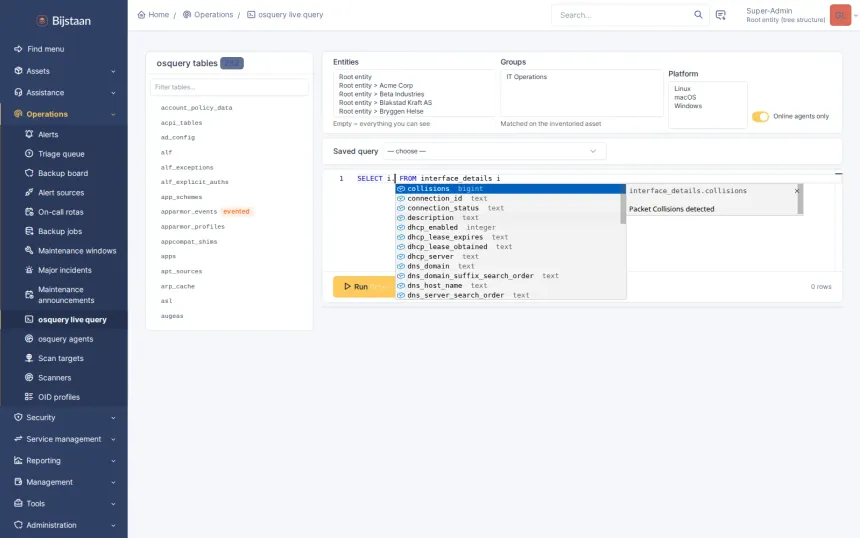This screenshot has width=860, height=538.
Task: Click the Triage queue icon
Action: (29, 154)
